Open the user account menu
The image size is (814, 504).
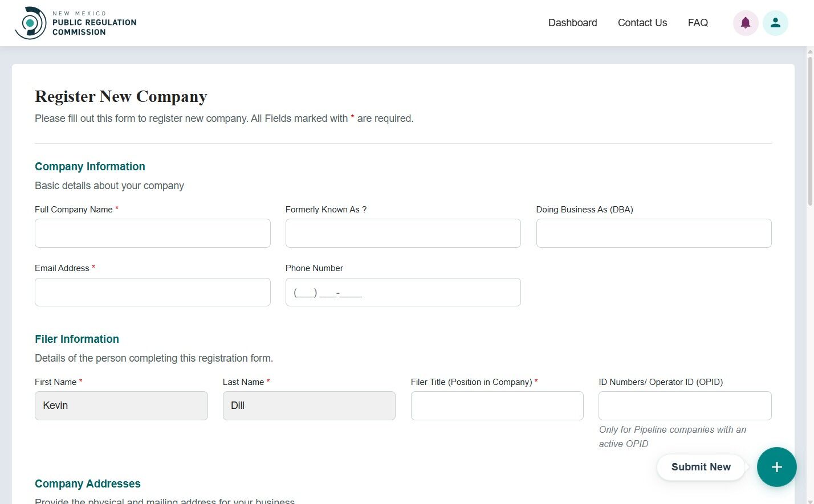pyautogui.click(x=776, y=23)
